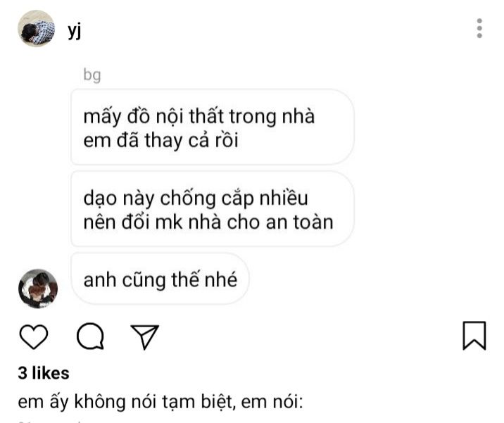Open the yj username profile link
The image size is (504, 423).
coord(74,31)
